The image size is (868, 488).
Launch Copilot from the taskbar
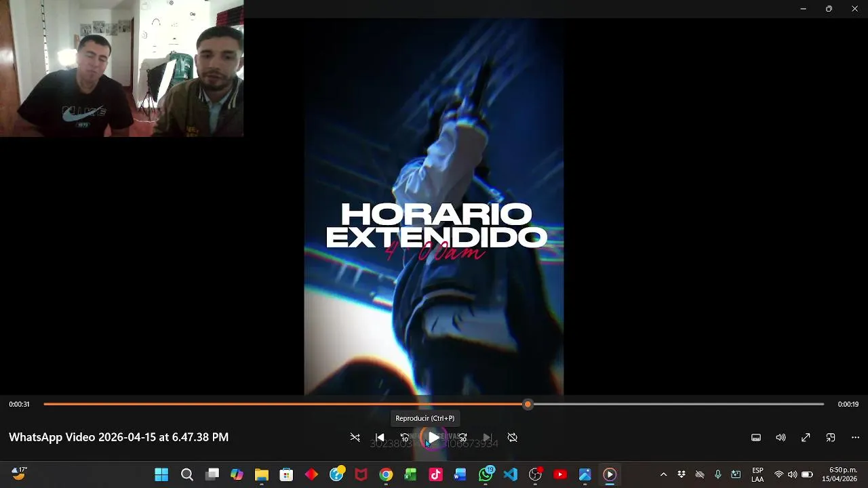237,474
